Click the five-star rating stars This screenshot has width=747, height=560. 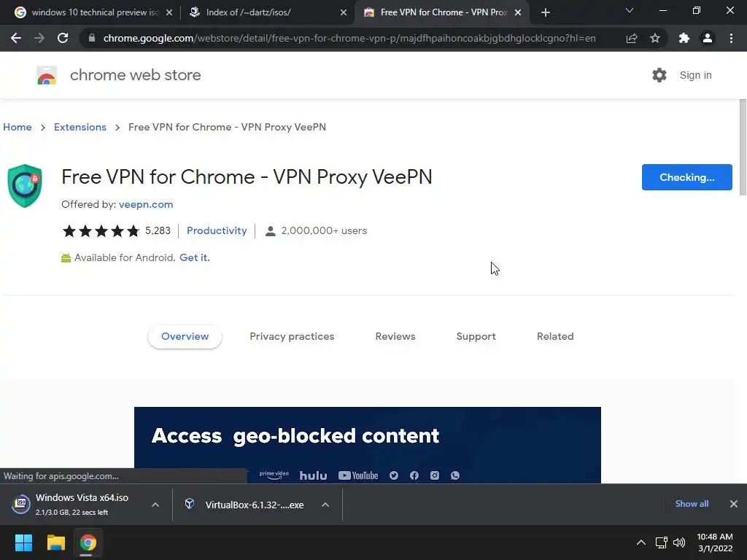(101, 231)
